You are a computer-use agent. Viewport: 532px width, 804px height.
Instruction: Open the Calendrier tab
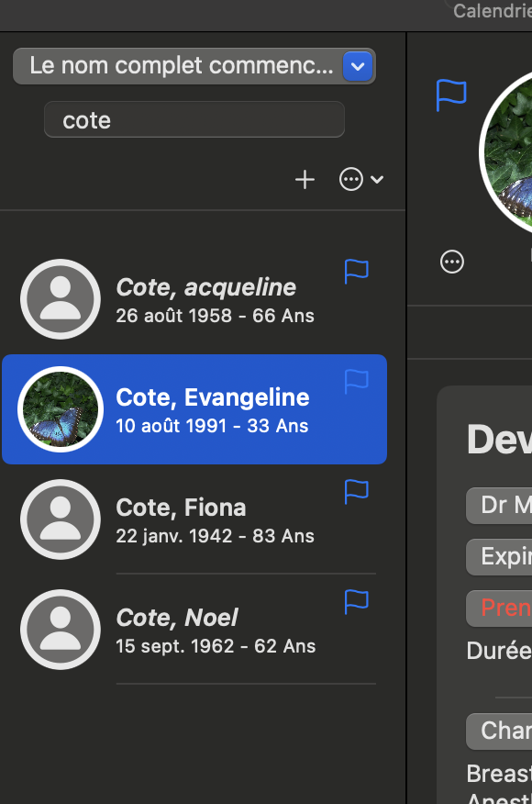(492, 11)
